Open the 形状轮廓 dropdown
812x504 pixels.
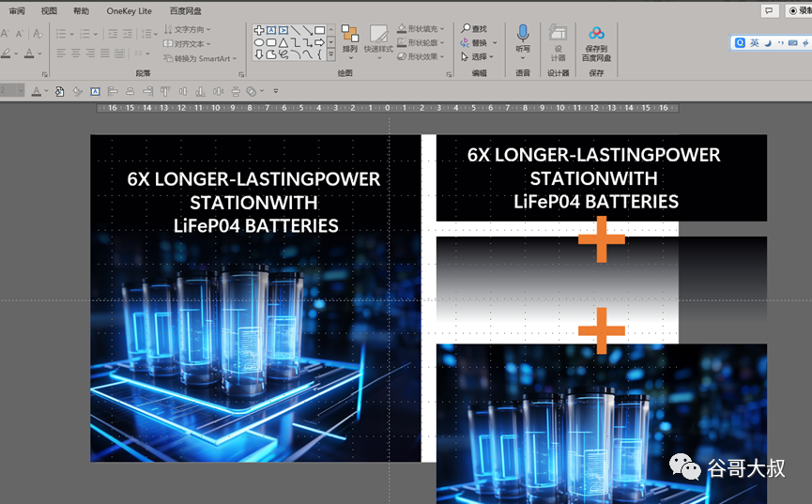(x=421, y=42)
